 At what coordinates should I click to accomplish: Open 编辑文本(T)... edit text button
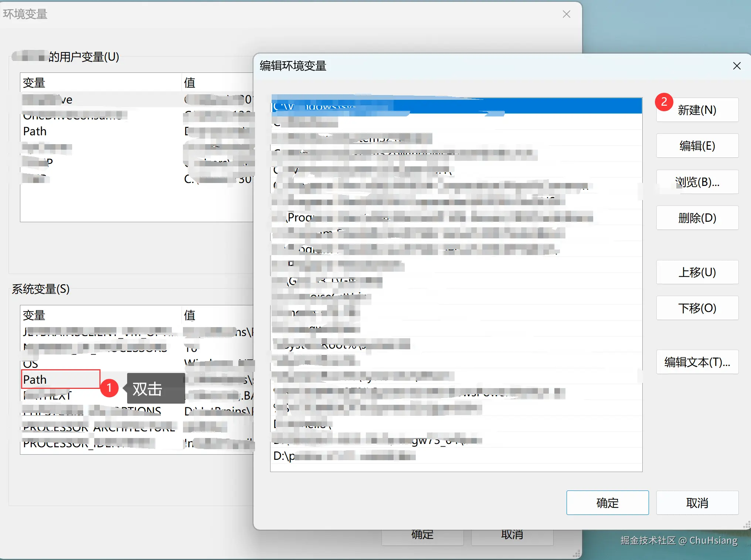tap(697, 362)
